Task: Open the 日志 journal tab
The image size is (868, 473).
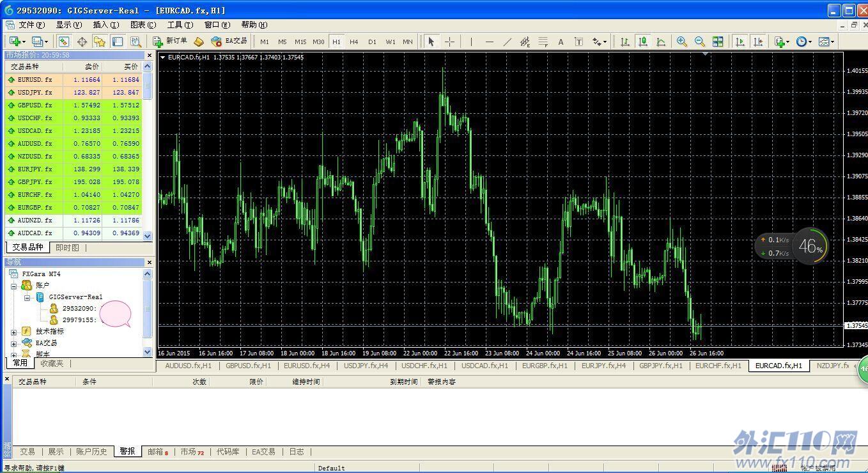Action: coord(297,451)
